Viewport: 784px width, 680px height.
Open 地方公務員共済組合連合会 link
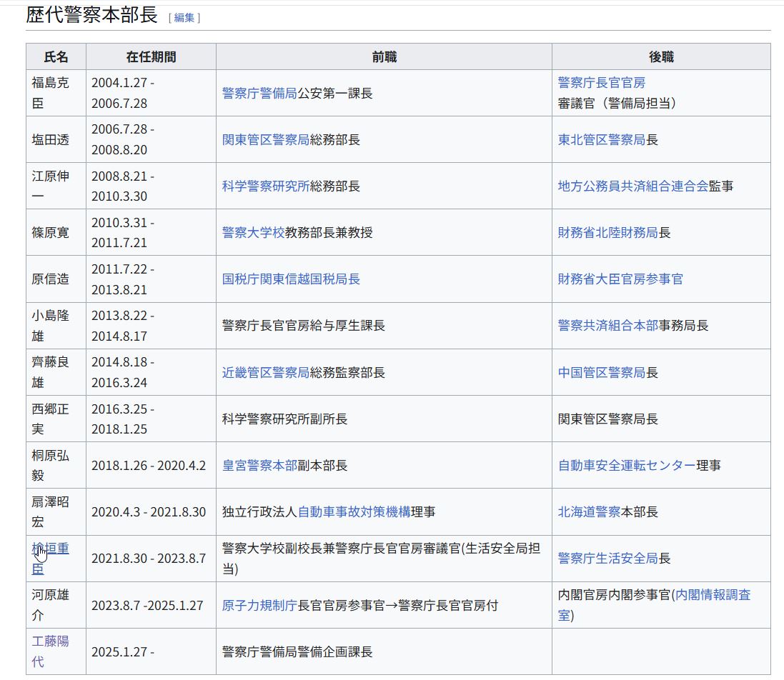[x=632, y=186]
